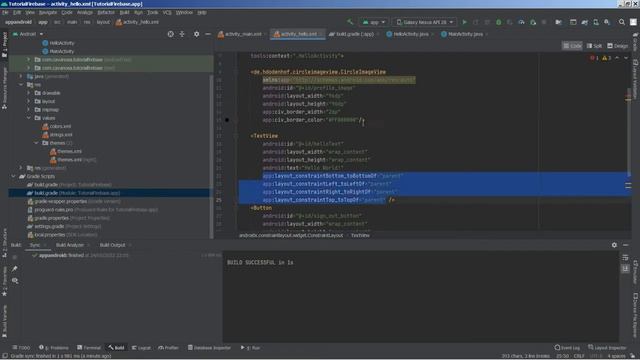Open the Favorites side tab
This screenshot has width=640, height=360.
click(4, 282)
